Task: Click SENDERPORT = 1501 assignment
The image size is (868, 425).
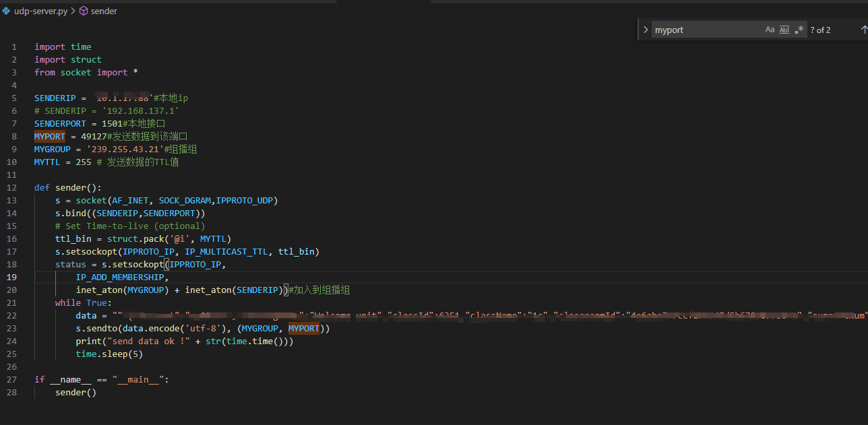Action: (78, 123)
